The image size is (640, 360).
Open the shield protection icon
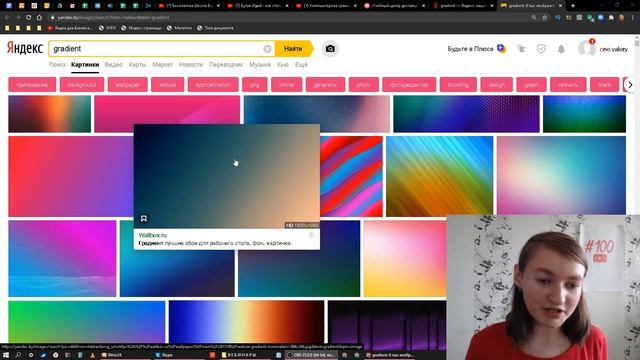point(541,49)
